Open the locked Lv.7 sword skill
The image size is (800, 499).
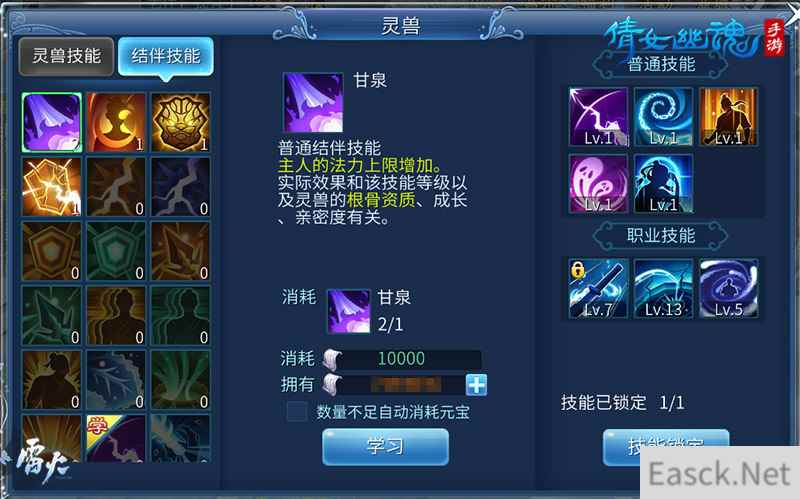click(x=598, y=289)
